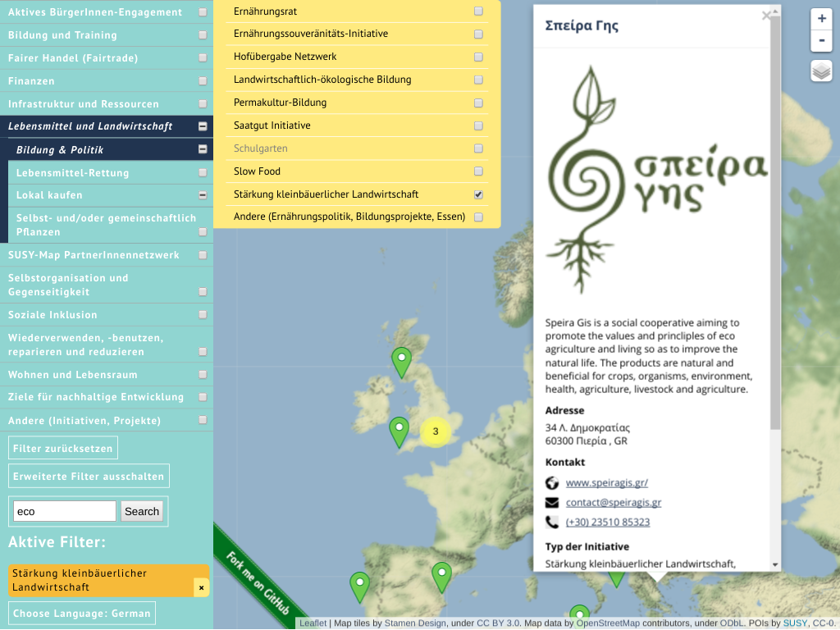Toggle the Schulgarten checkbox

tap(478, 148)
